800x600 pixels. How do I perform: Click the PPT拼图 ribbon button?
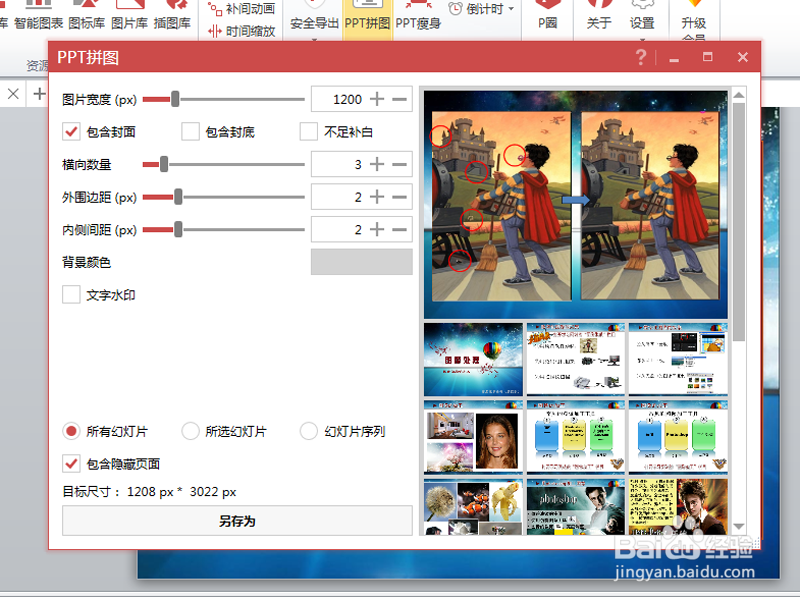(x=367, y=19)
